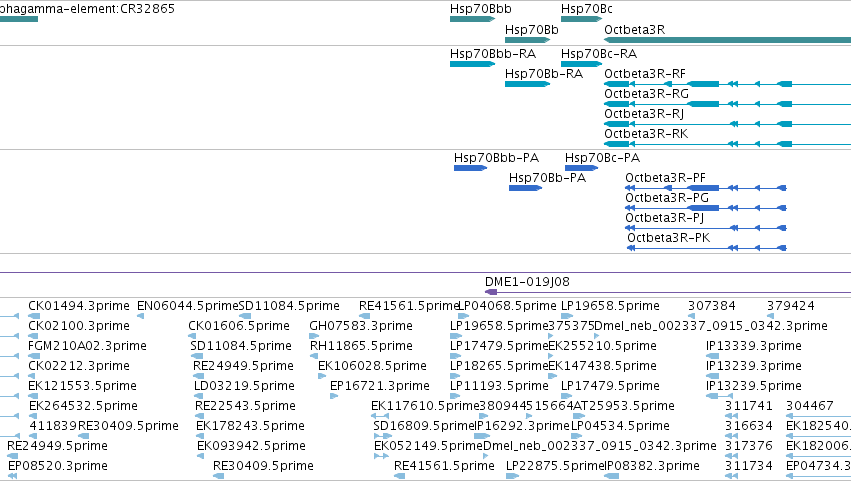
Task: Open EST CK02100.3prime
Action: click(x=79, y=326)
